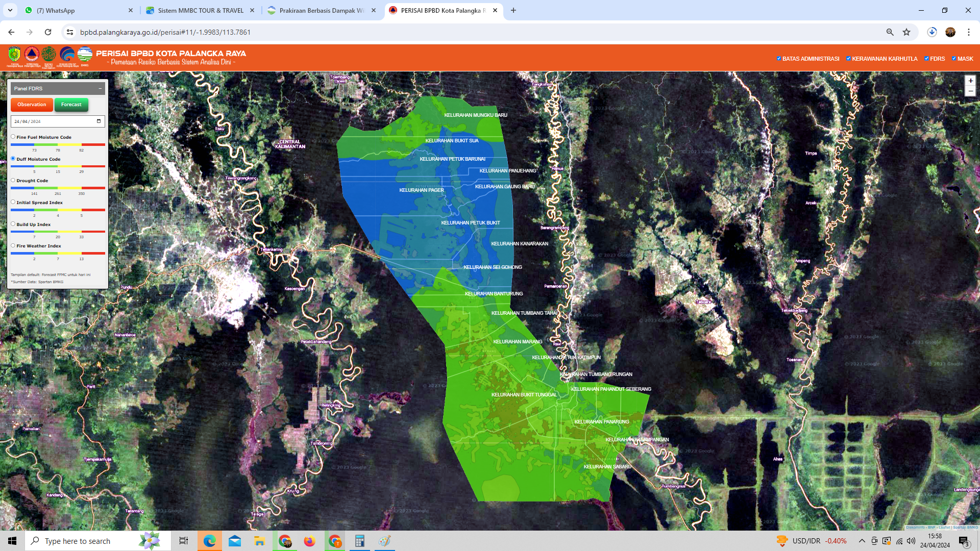
Task: Open a new Chrome tab
Action: [513, 10]
